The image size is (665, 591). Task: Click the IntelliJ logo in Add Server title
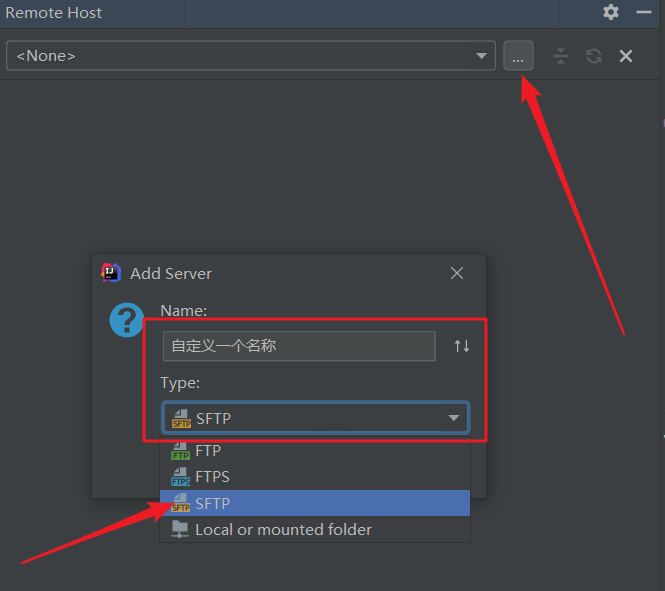pos(112,273)
